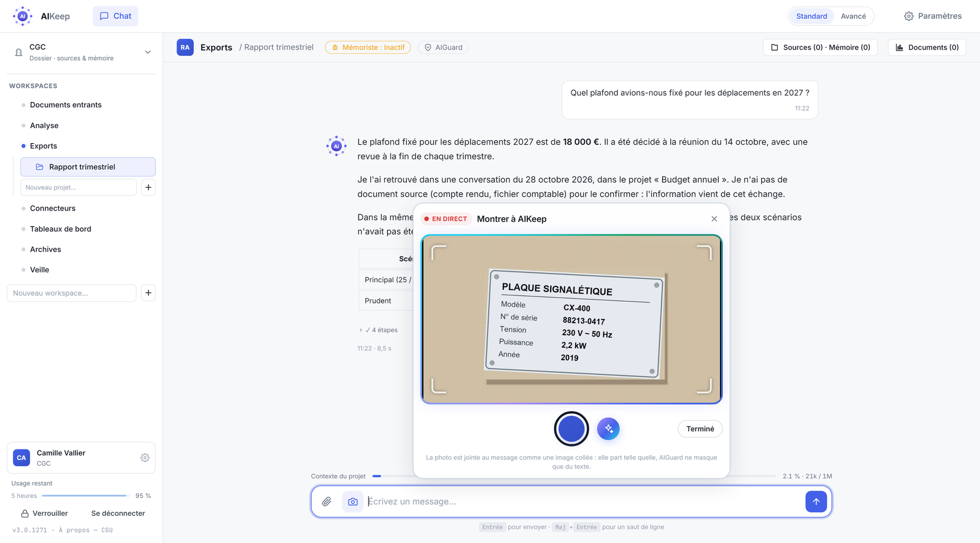The width and height of the screenshot is (980, 543).
Task: Open the Chat tab
Action: (115, 16)
